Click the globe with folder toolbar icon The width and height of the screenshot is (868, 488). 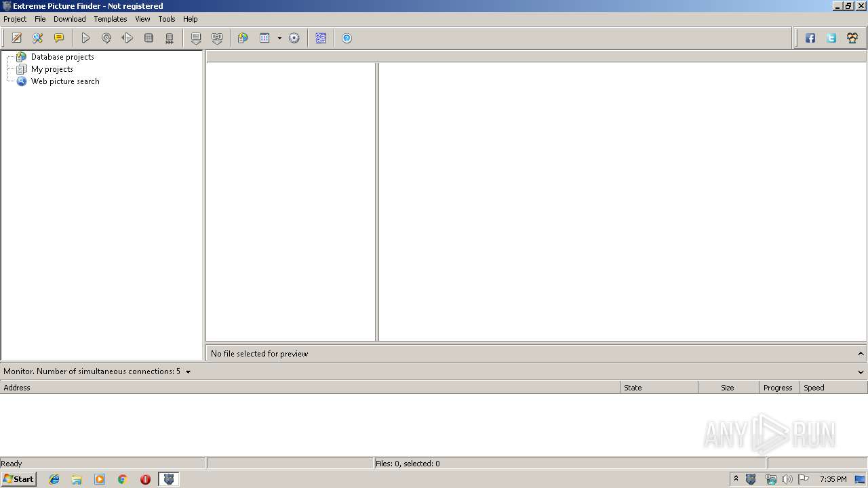243,39
